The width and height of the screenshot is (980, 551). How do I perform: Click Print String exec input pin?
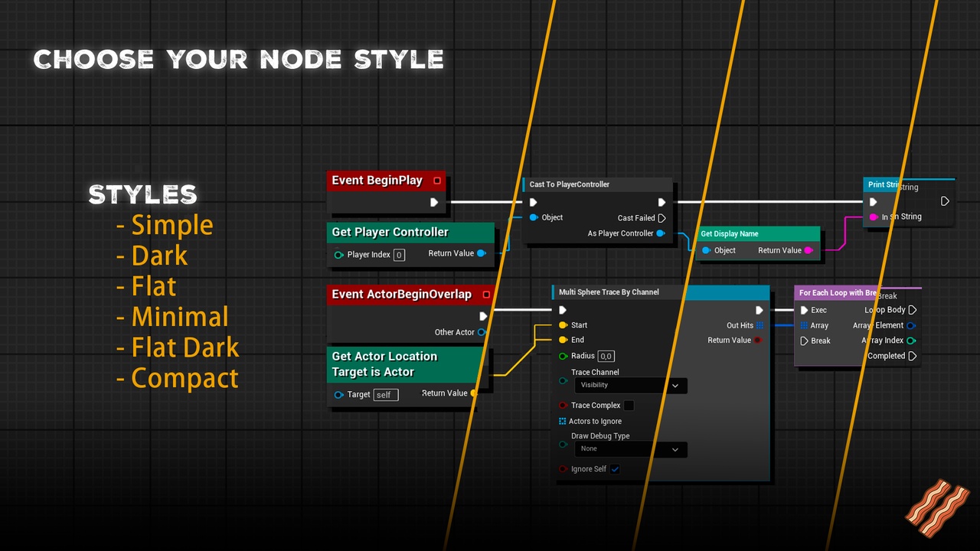(873, 202)
